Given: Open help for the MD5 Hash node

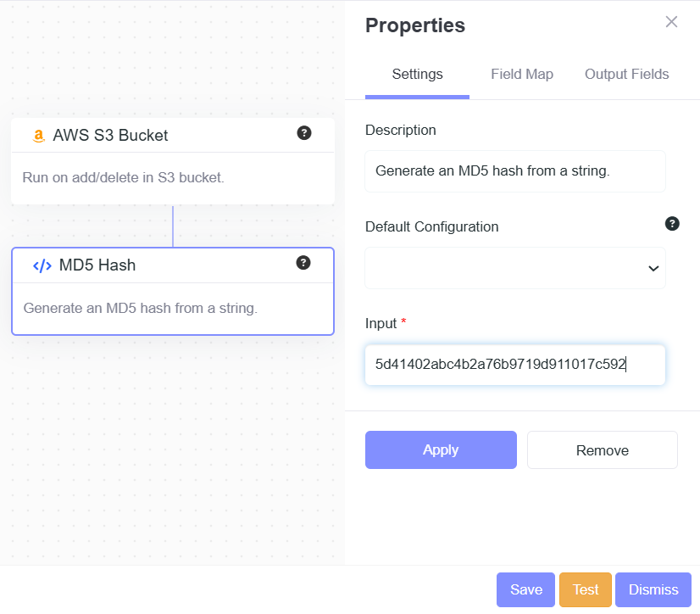Looking at the screenshot, I should (303, 263).
